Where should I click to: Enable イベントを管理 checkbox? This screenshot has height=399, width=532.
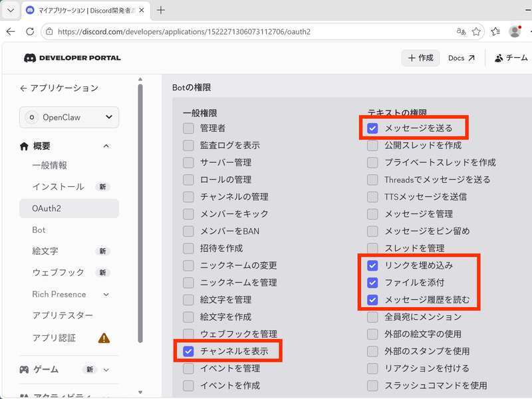pos(188,368)
